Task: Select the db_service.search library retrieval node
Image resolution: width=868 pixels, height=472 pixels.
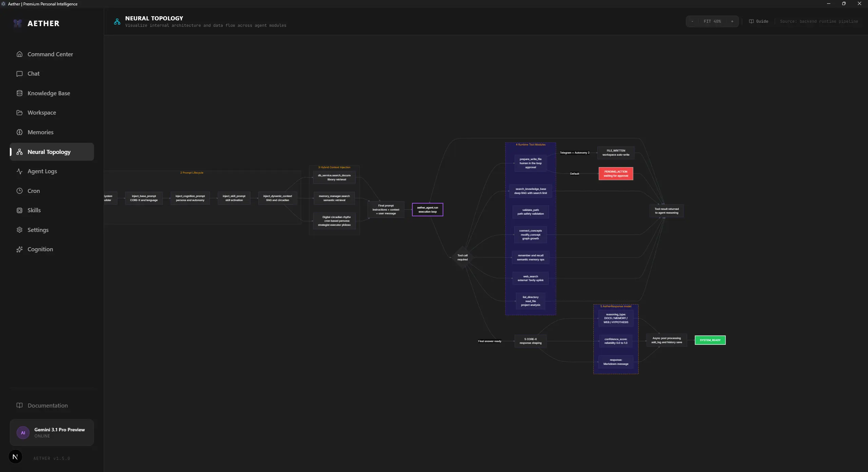Action: pos(334,177)
